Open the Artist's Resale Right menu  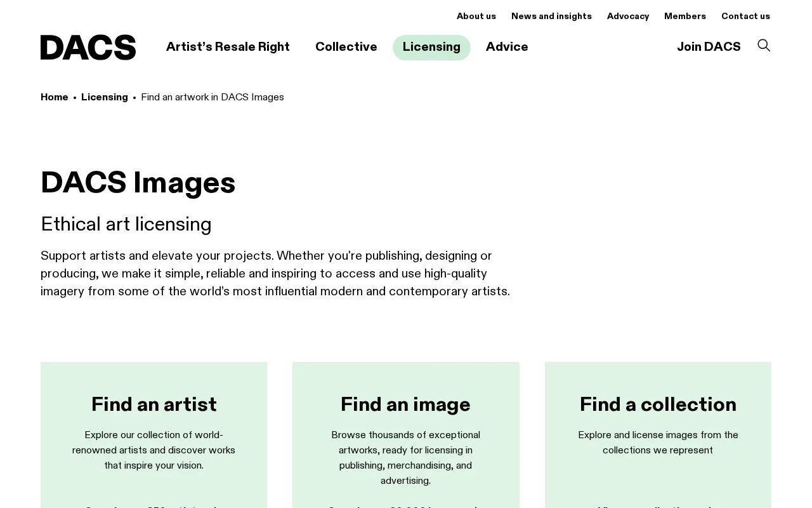[228, 47]
